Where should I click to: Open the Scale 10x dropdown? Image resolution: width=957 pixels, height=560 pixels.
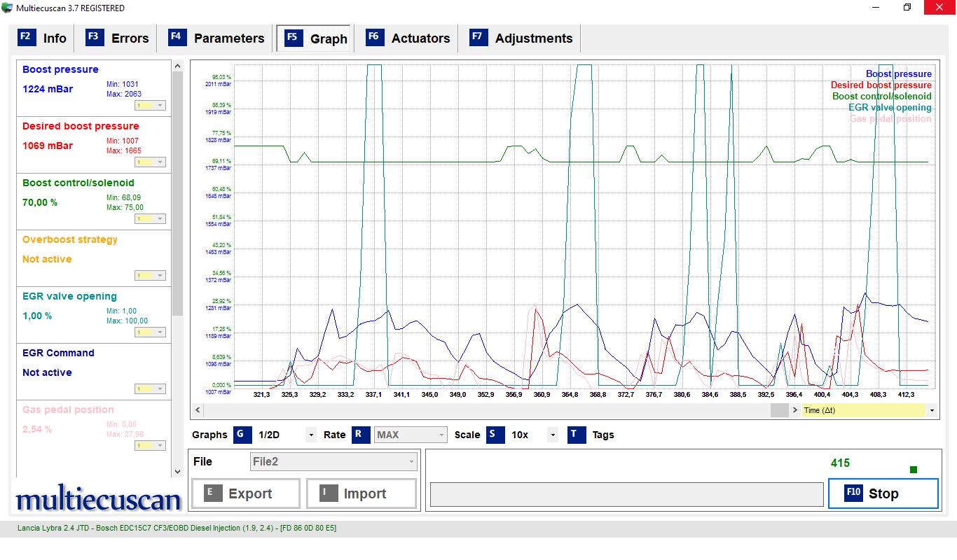click(x=553, y=435)
